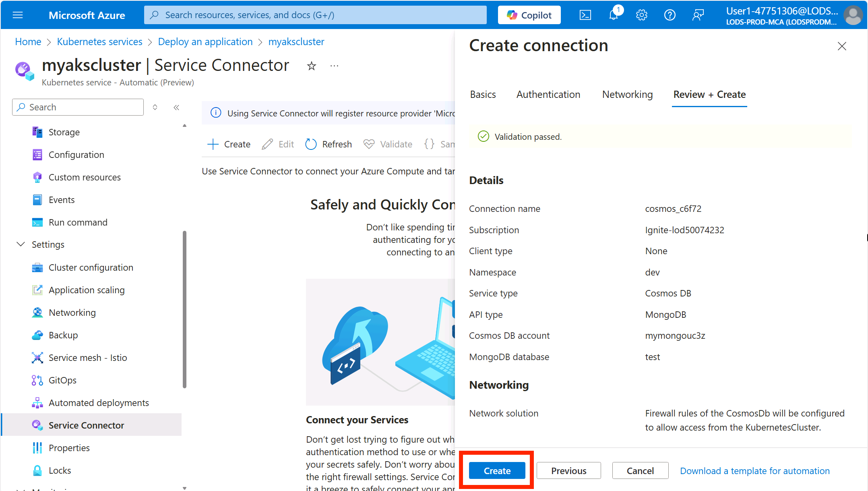Click the user account avatar
The image size is (868, 491).
point(853,15)
